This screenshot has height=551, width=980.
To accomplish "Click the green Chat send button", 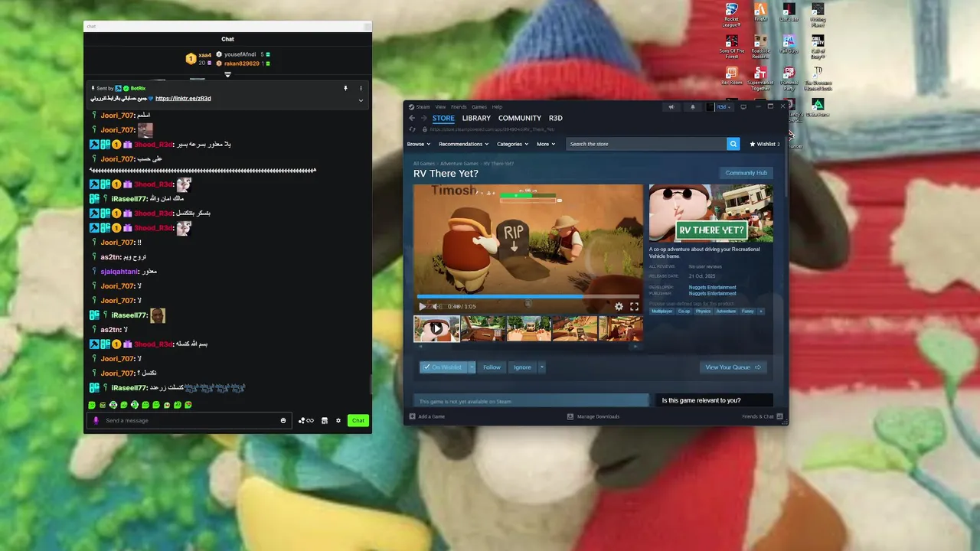I will [x=358, y=420].
